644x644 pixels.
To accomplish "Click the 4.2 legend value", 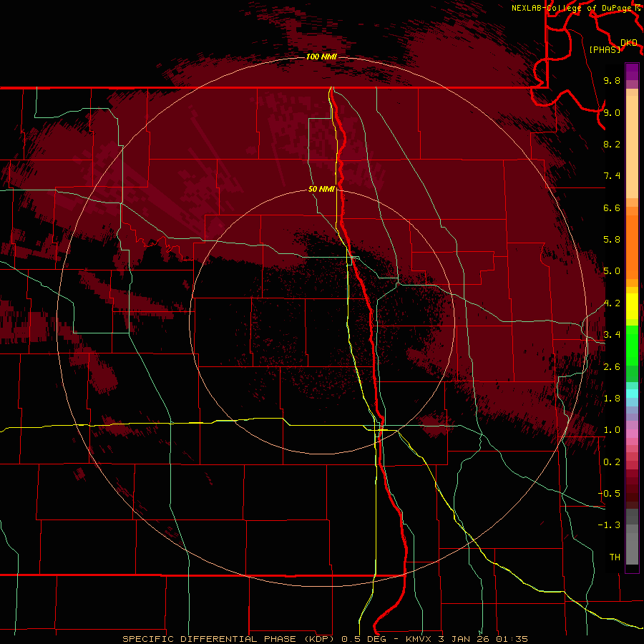I will pyautogui.click(x=612, y=303).
